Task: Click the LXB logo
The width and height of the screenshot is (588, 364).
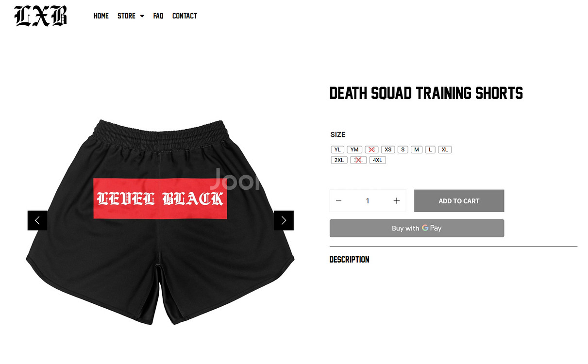Action: click(x=41, y=16)
